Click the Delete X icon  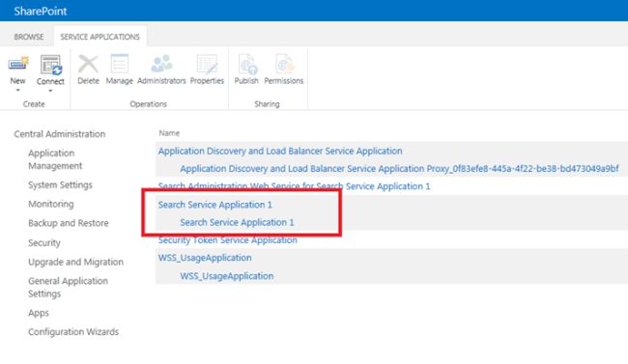click(x=88, y=64)
